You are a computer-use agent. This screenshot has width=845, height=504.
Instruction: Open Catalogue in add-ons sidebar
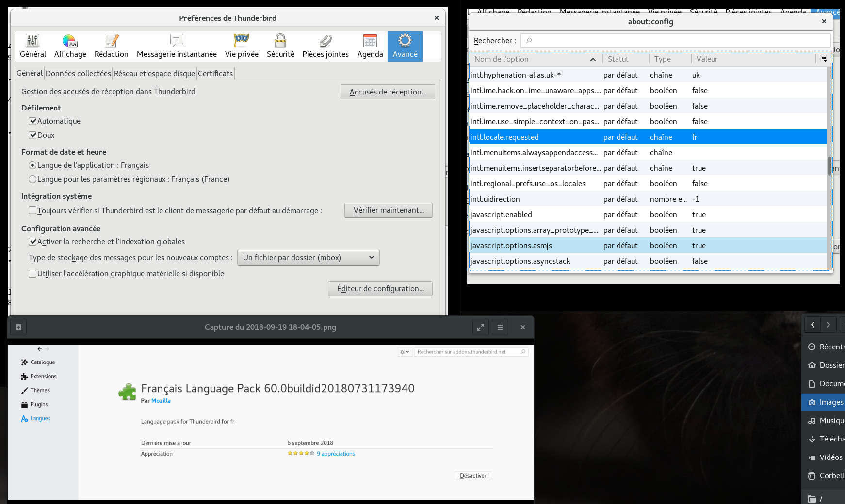coord(38,362)
